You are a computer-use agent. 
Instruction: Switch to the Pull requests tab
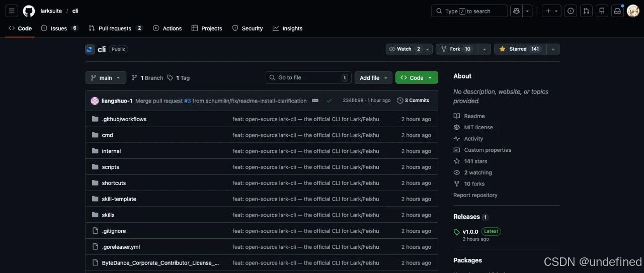pos(116,29)
